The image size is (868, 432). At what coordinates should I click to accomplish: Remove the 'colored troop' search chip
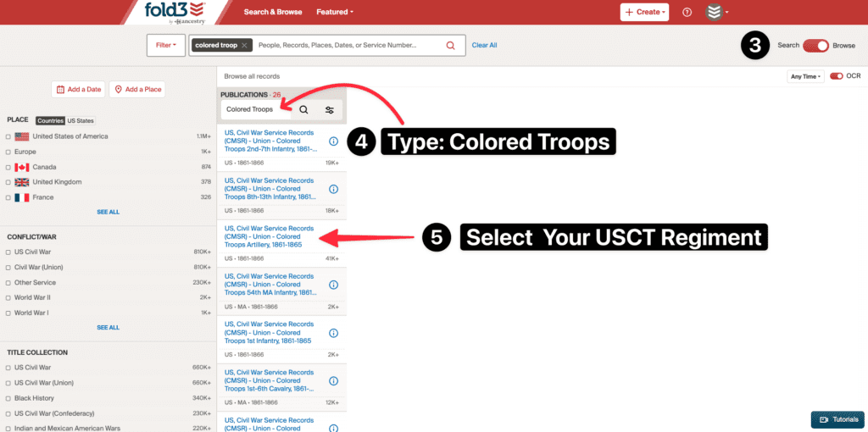click(x=245, y=45)
